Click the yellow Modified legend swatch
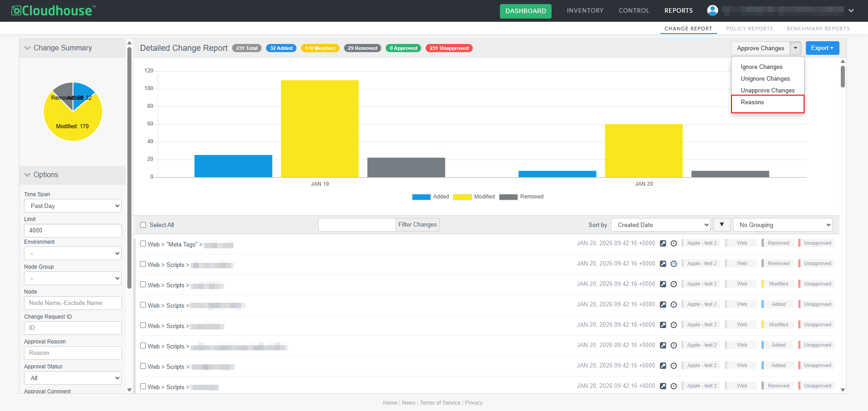This screenshot has width=868, height=411. (x=462, y=197)
